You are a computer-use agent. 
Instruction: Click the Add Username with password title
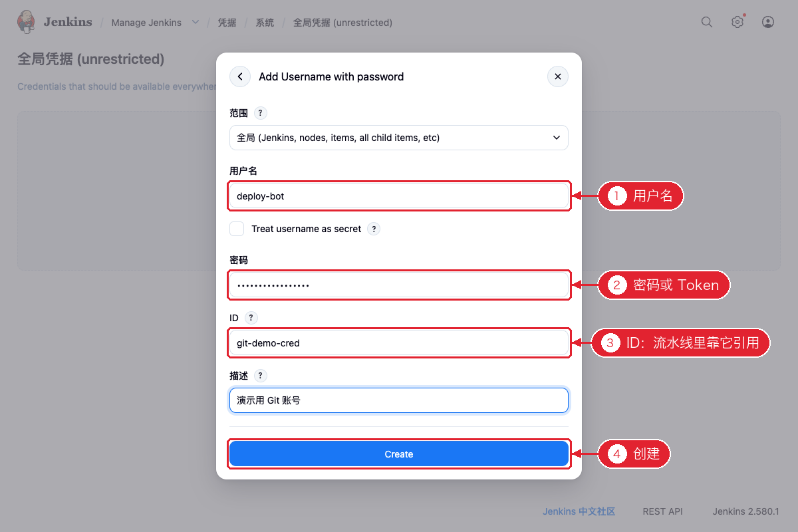pyautogui.click(x=331, y=76)
